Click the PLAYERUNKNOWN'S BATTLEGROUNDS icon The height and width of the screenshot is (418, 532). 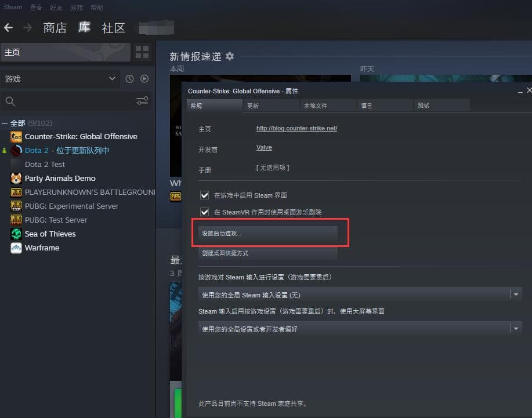pos(16,192)
